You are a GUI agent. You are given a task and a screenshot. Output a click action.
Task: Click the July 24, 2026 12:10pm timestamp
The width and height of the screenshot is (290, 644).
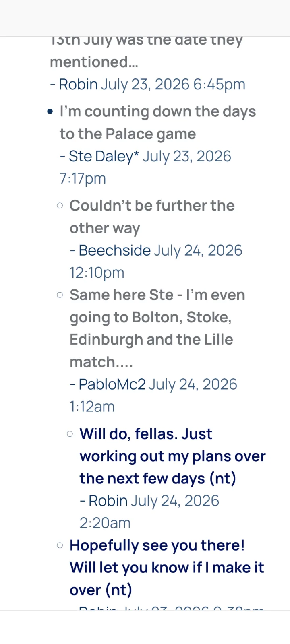pos(156,261)
